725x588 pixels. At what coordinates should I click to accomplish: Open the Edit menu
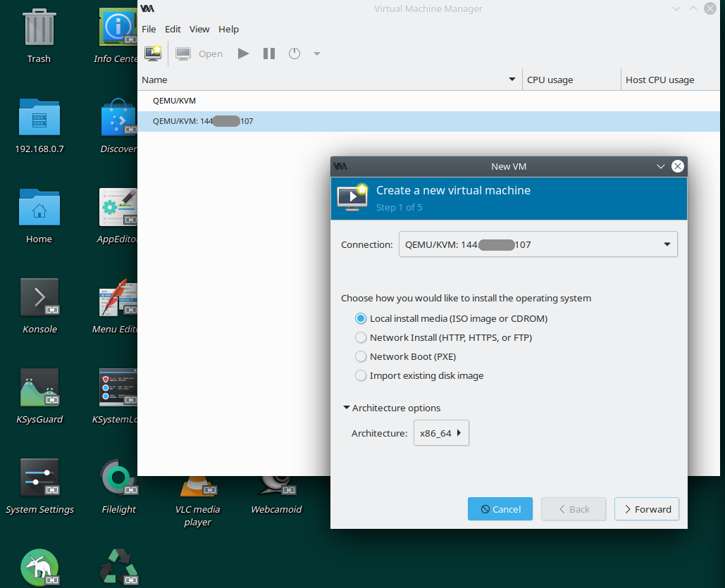[x=173, y=29]
